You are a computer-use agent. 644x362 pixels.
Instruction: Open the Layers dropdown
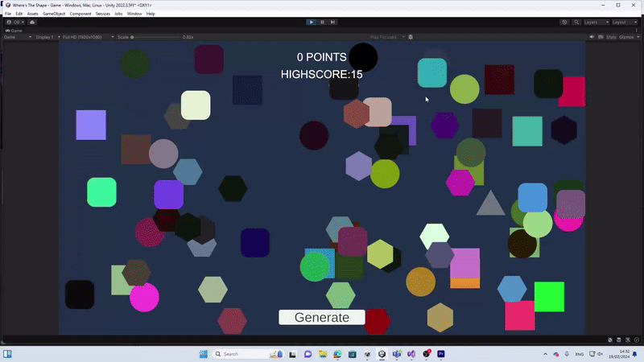pos(595,22)
